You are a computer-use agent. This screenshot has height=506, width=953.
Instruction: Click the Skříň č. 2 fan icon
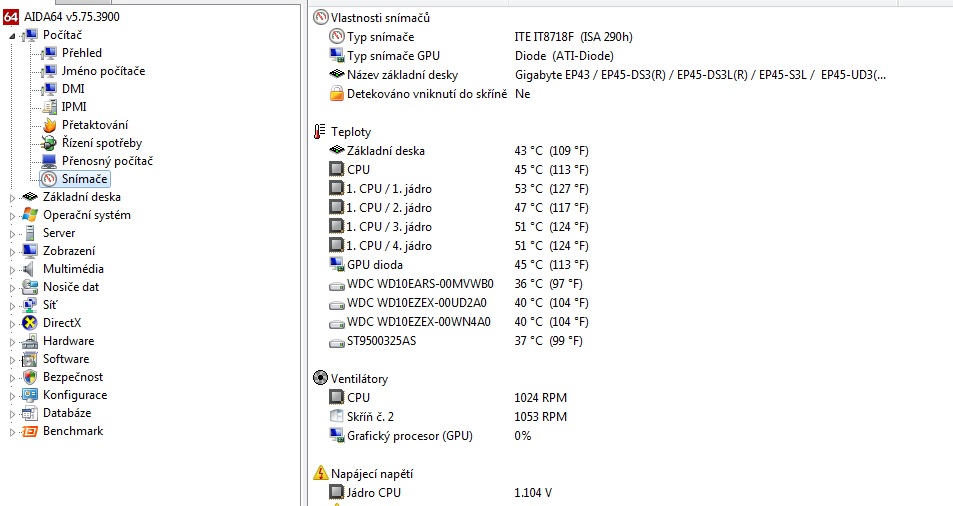336,416
